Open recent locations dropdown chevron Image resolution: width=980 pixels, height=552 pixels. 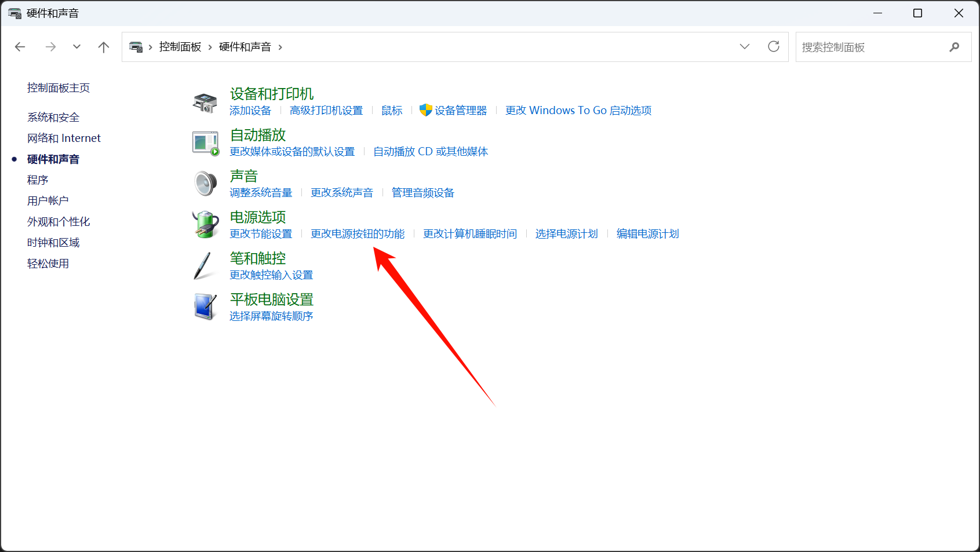76,47
